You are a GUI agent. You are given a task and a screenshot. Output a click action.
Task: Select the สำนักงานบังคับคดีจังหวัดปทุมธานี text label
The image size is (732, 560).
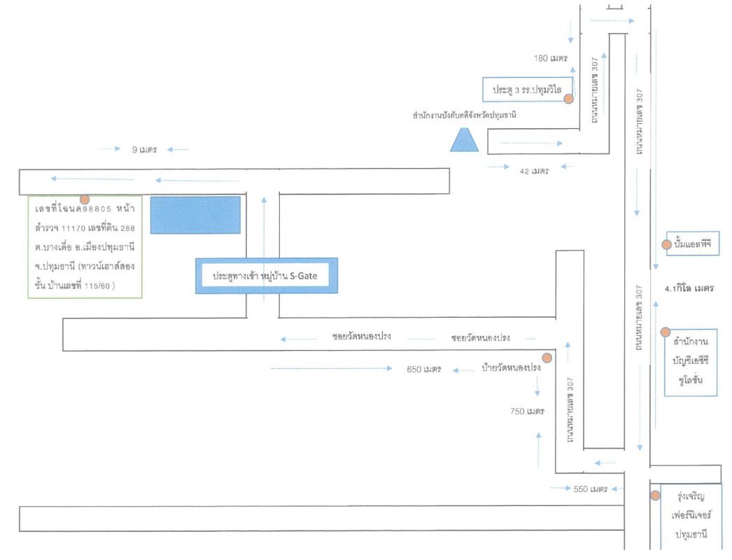click(x=463, y=115)
